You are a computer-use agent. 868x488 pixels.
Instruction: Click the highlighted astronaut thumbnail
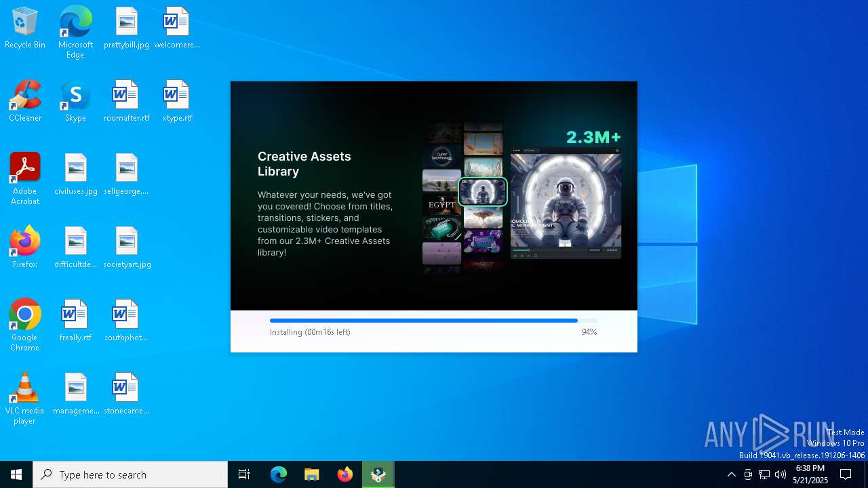coord(483,192)
